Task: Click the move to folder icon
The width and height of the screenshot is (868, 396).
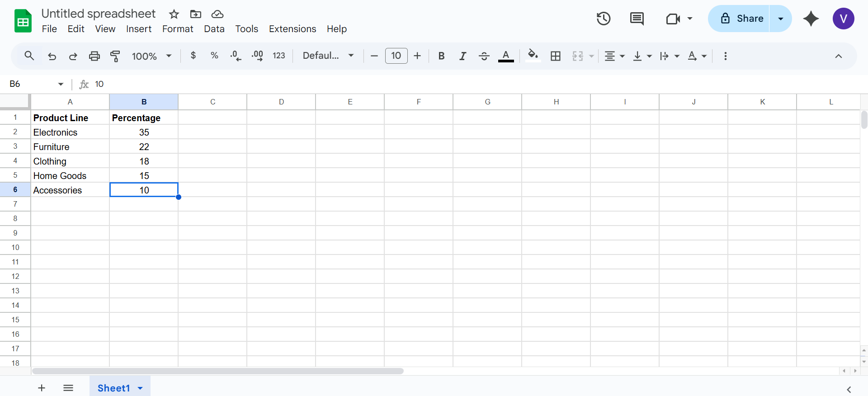Action: [x=196, y=14]
